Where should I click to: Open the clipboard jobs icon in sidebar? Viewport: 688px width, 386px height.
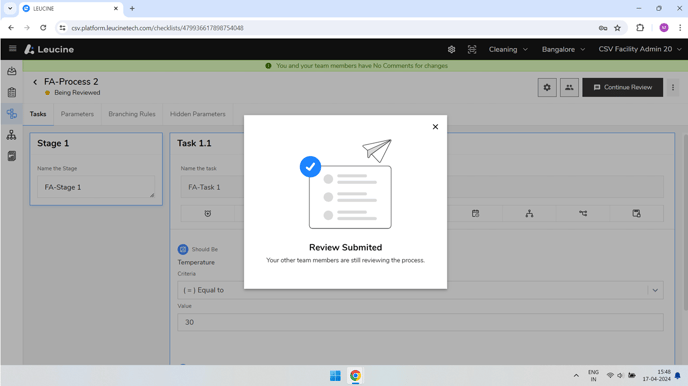pos(12,93)
